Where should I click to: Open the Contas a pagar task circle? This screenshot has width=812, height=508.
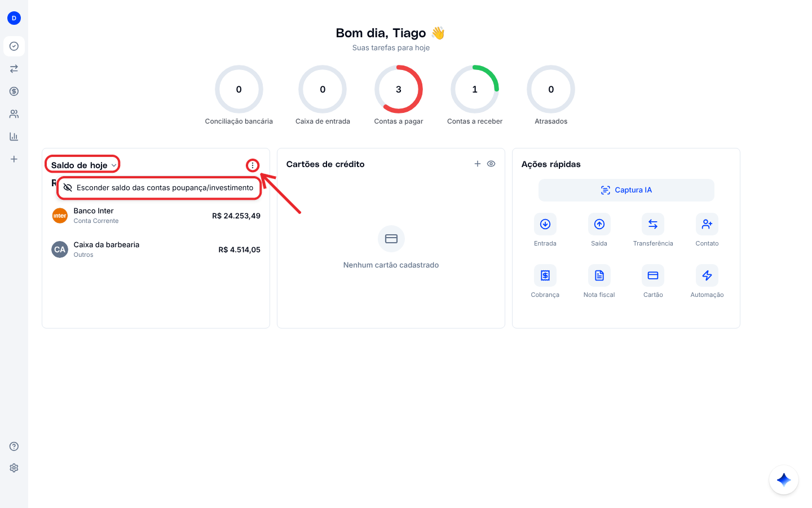pos(399,89)
